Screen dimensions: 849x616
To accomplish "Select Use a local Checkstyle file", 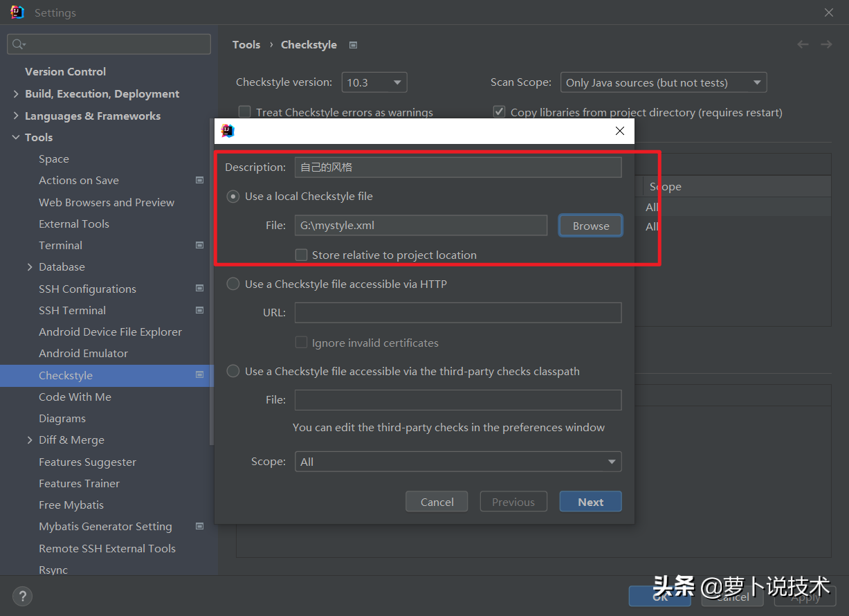I will click(x=233, y=197).
